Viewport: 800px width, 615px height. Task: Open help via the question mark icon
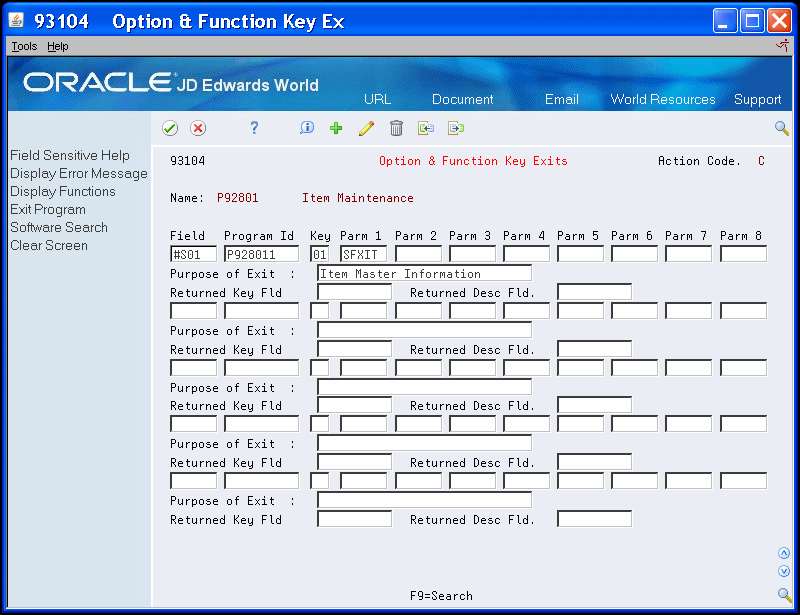pos(253,128)
